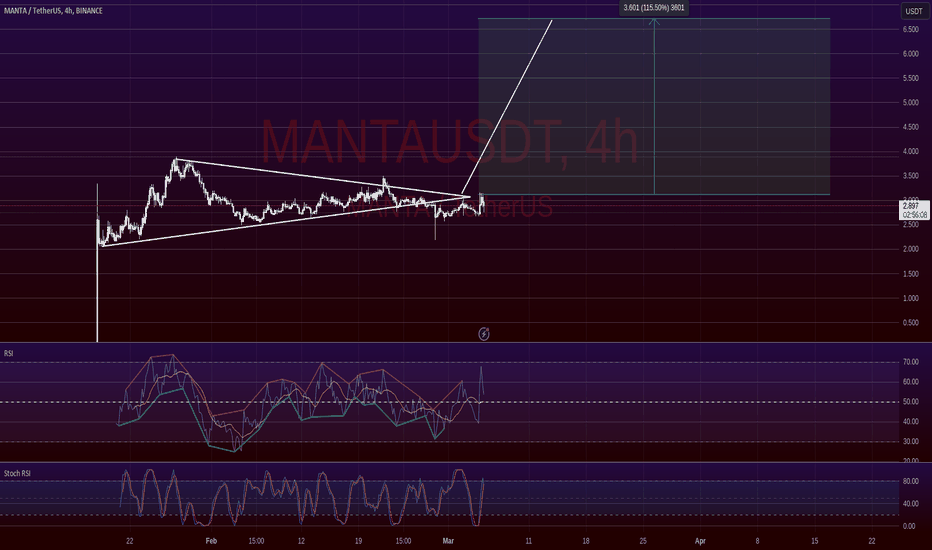Click the 4.000 price axis label
This screenshot has width=932, height=550.
click(910, 151)
